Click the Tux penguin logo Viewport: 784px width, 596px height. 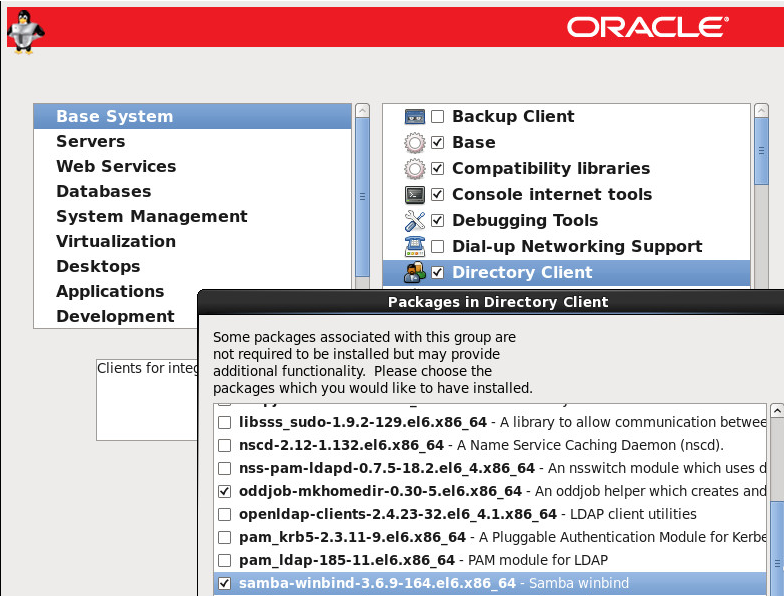click(x=25, y=32)
